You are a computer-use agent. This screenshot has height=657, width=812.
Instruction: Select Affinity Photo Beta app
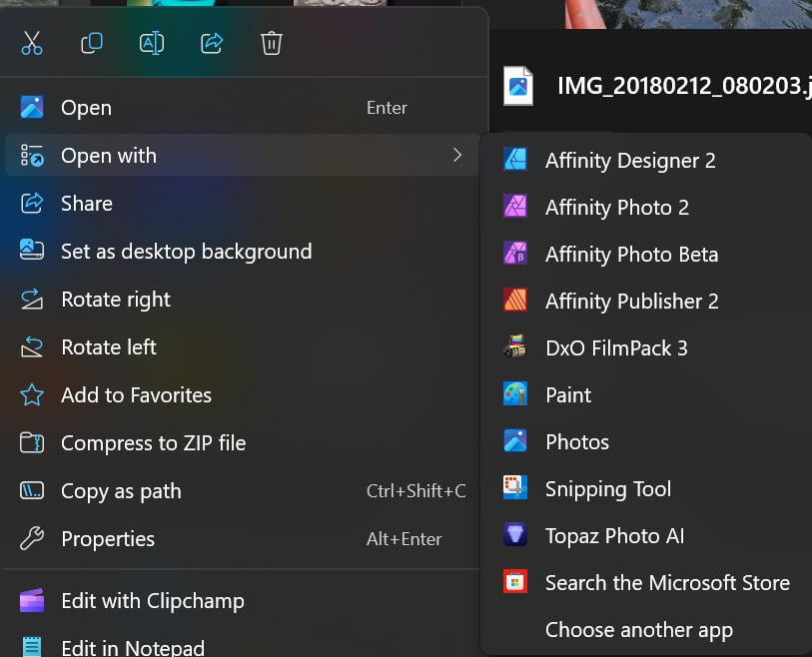pos(630,255)
